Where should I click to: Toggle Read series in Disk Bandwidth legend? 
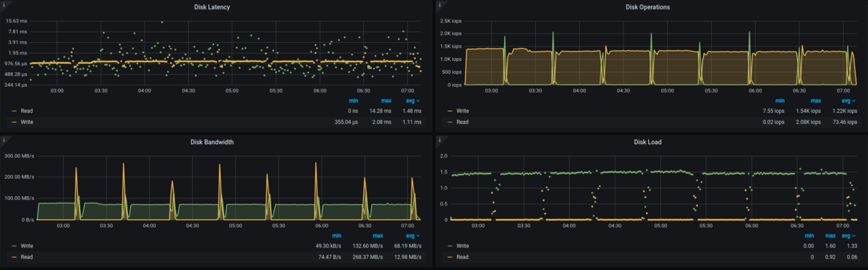[27, 256]
